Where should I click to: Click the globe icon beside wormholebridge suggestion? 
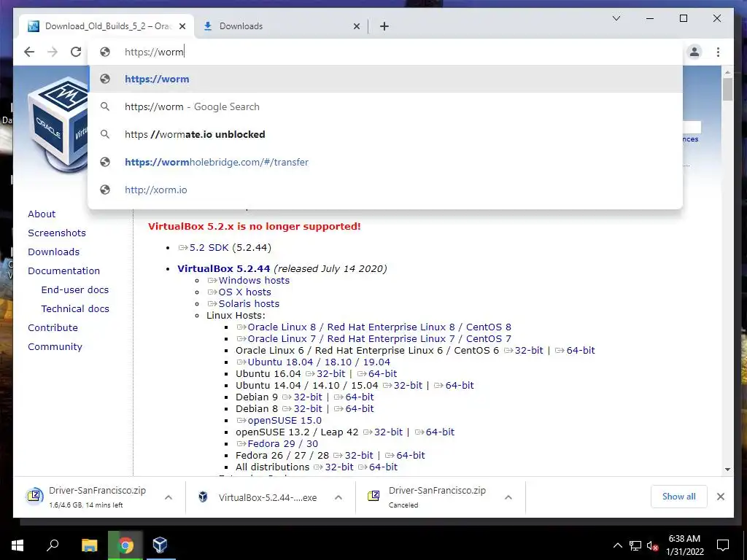[105, 162]
